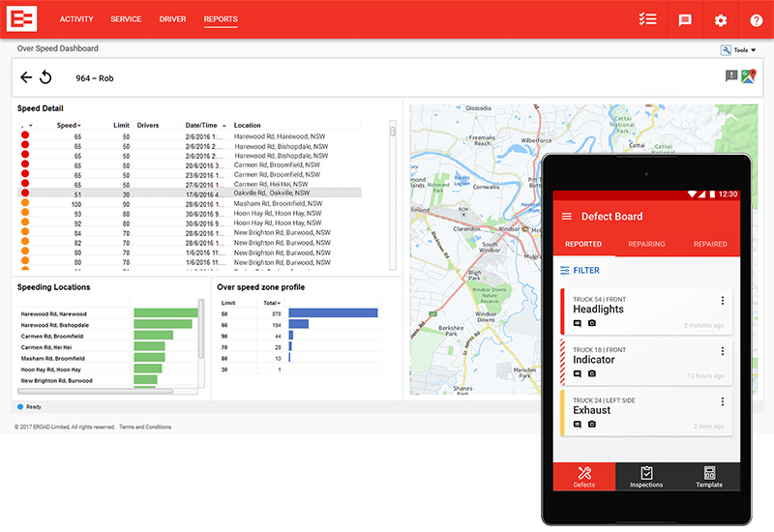Image resolution: width=774 pixels, height=532 pixels.
Task: Click the blue bar for limit 50
Action: pos(333,313)
